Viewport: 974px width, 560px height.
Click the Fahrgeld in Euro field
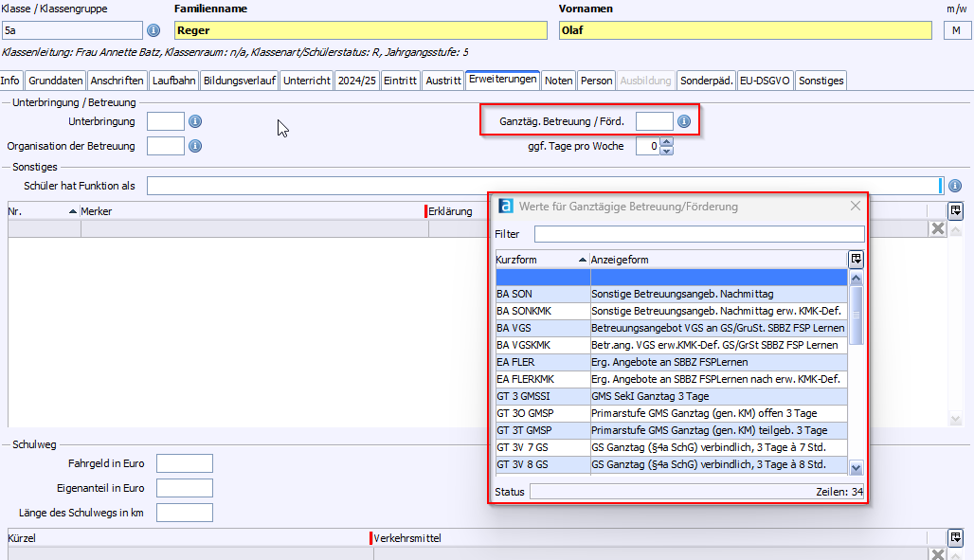pos(184,463)
